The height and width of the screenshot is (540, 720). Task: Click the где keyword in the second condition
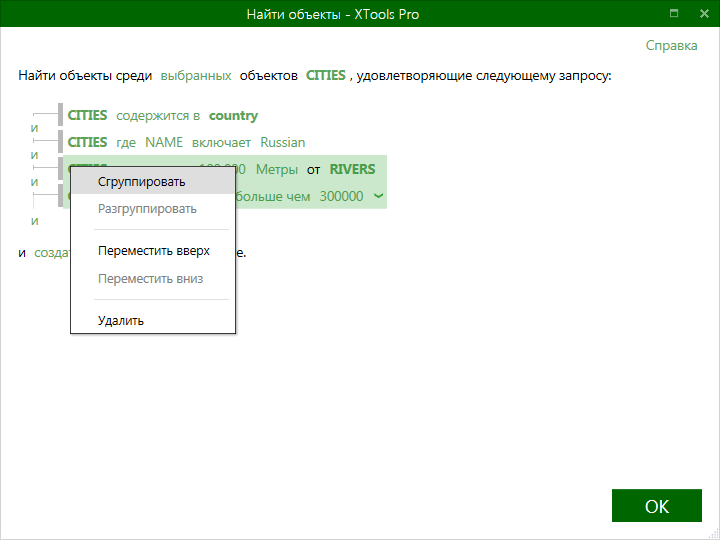tap(126, 142)
